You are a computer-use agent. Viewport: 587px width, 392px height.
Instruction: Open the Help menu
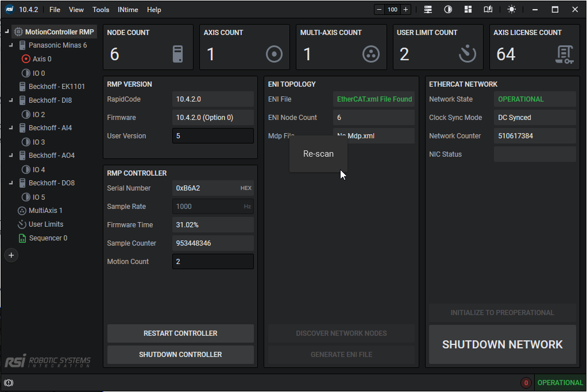[154, 10]
